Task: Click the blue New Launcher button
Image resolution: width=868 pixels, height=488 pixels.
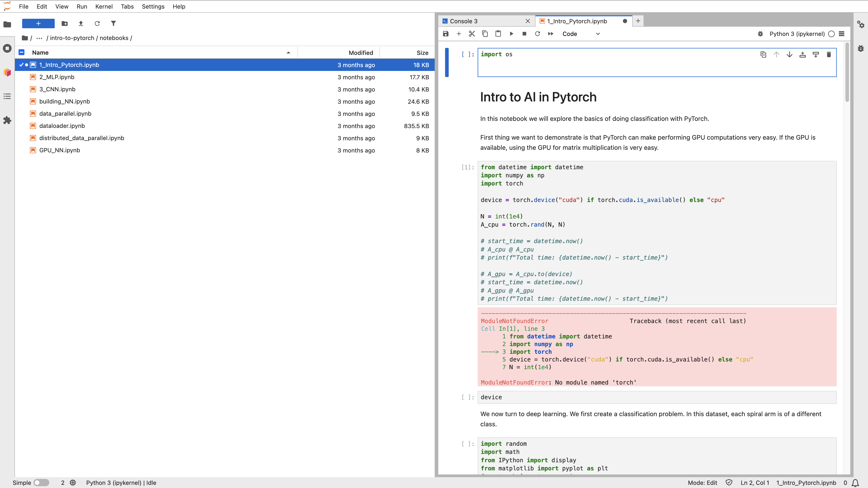Action: tap(38, 23)
